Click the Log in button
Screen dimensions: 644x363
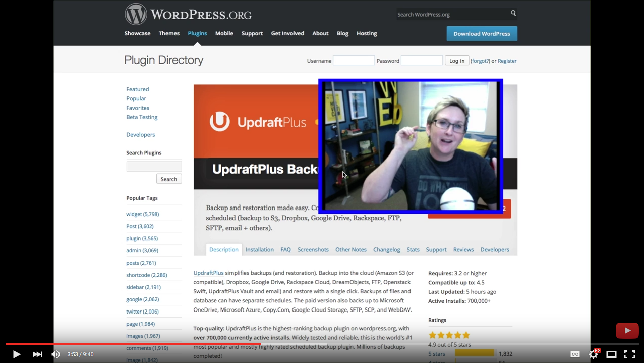coord(457,61)
